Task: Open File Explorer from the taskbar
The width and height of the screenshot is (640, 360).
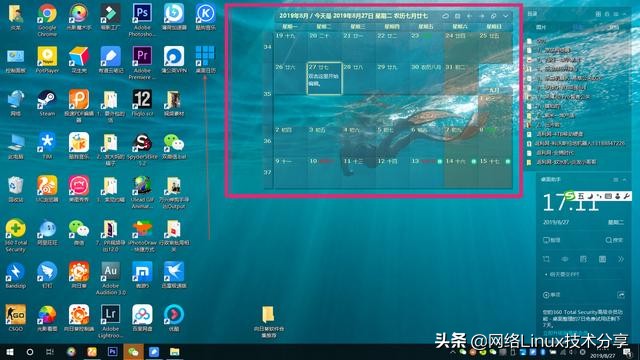Action: tap(175, 351)
